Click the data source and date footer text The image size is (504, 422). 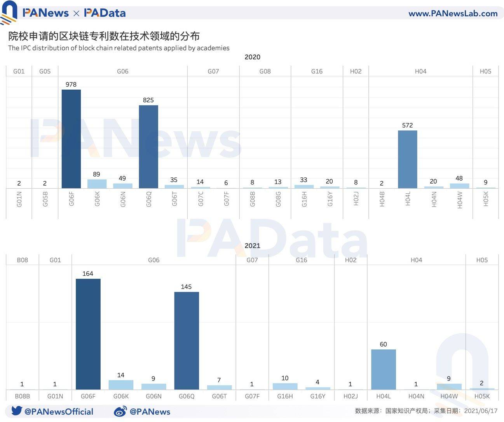pyautogui.click(x=426, y=411)
